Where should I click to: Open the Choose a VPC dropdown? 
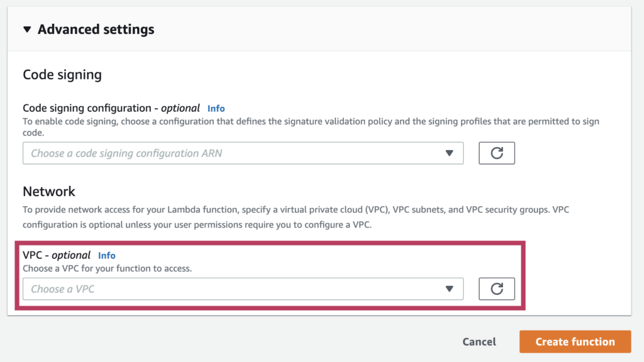click(x=243, y=289)
